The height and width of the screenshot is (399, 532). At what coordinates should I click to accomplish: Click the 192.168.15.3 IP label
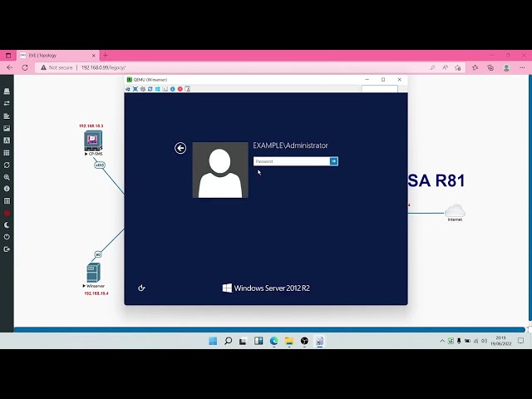coord(91,126)
